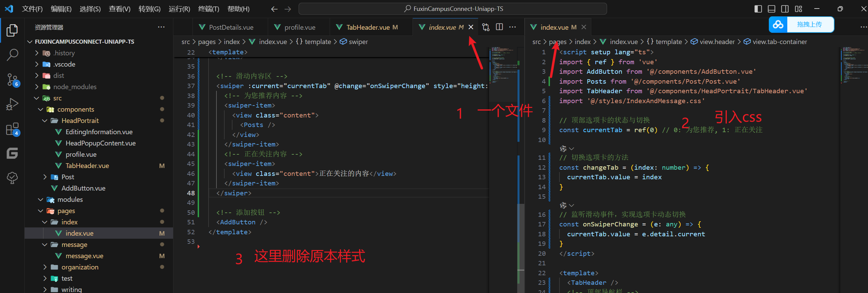Click the cloud upload icon

(778, 25)
